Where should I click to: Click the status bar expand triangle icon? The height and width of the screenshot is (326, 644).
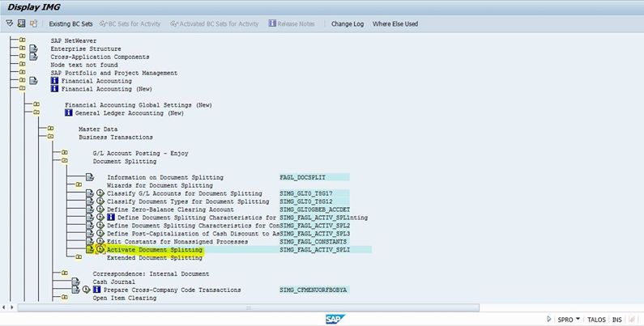[x=549, y=319]
